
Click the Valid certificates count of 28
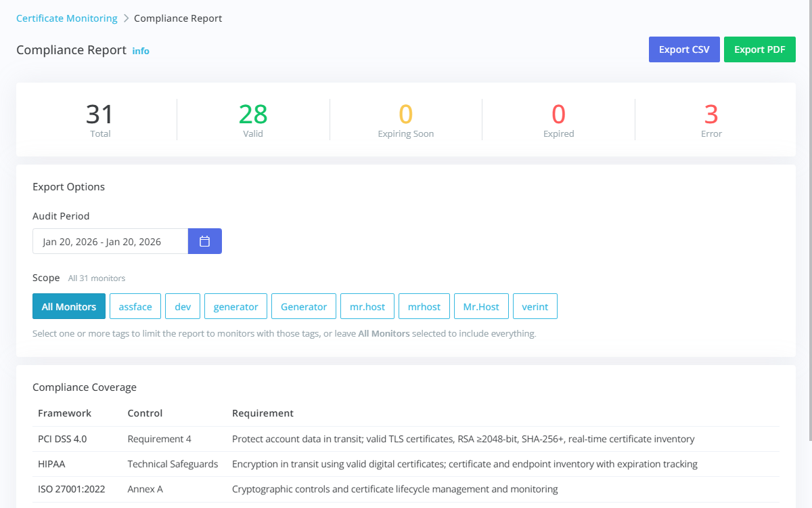point(253,119)
